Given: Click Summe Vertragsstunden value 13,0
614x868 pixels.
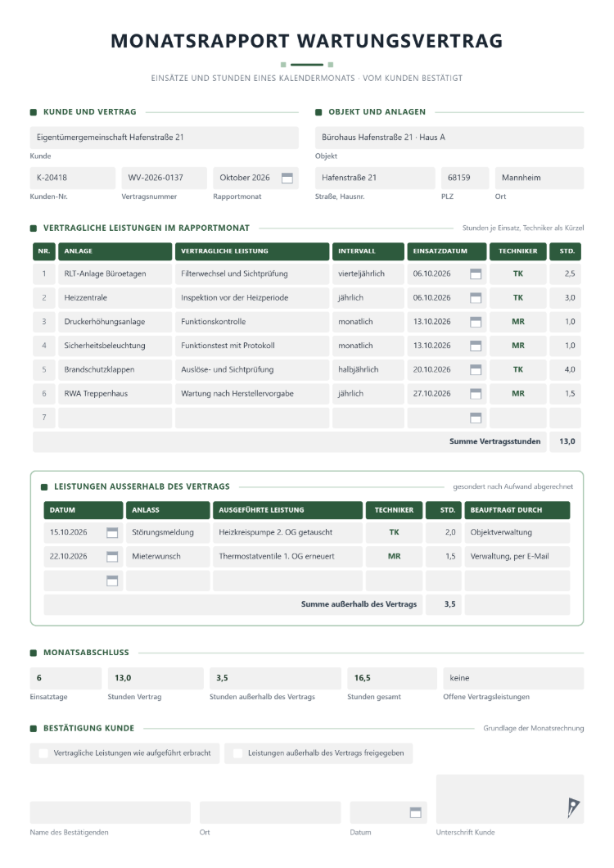Looking at the screenshot, I should [565, 441].
